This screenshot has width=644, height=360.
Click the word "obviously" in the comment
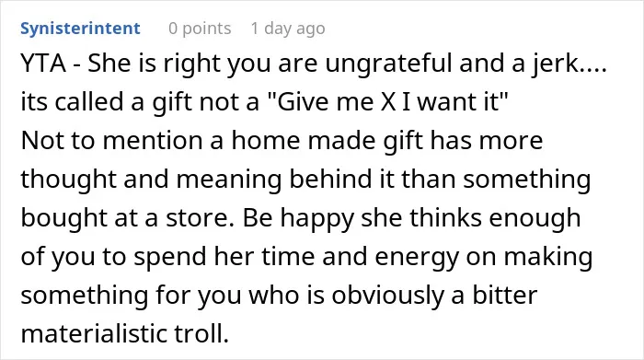click(387, 295)
